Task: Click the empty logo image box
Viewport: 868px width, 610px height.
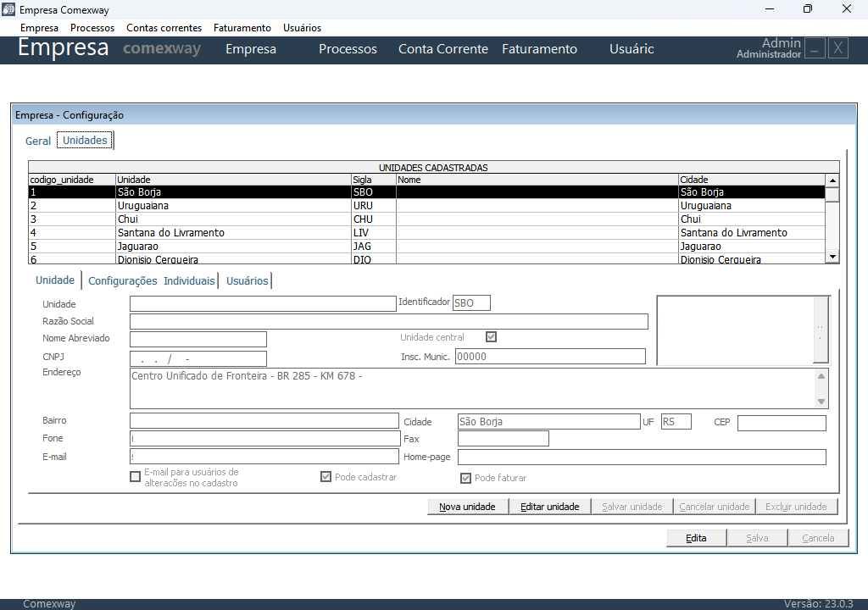Action: pyautogui.click(x=735, y=330)
